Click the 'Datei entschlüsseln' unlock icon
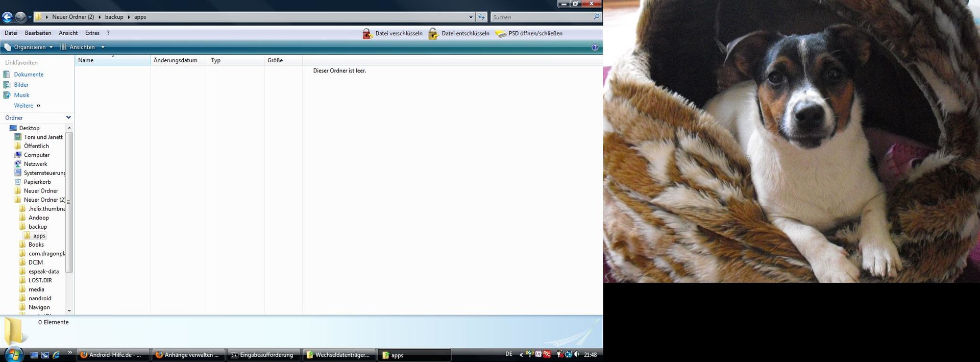Image resolution: width=980 pixels, height=362 pixels. (433, 33)
